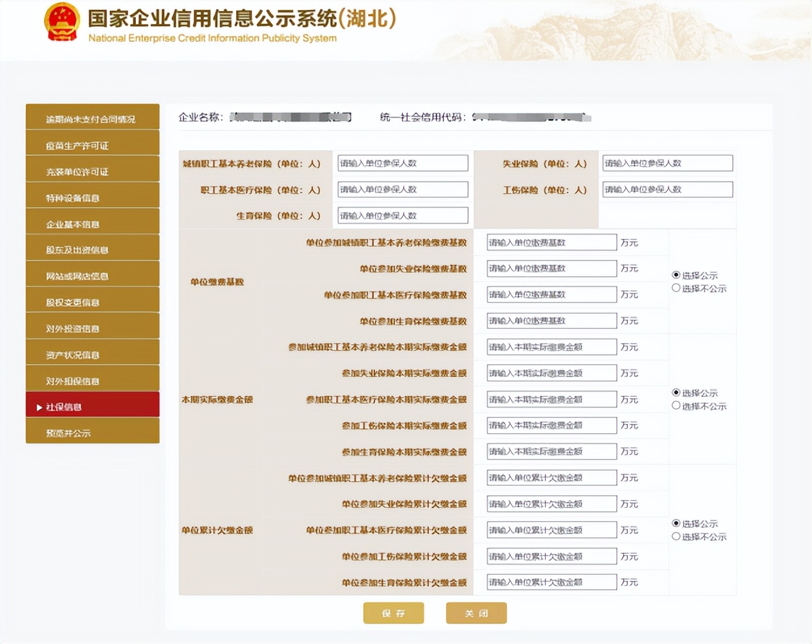Viewport: 812px width, 644px height.
Task: Open 对外投资信息
Action: (92, 327)
